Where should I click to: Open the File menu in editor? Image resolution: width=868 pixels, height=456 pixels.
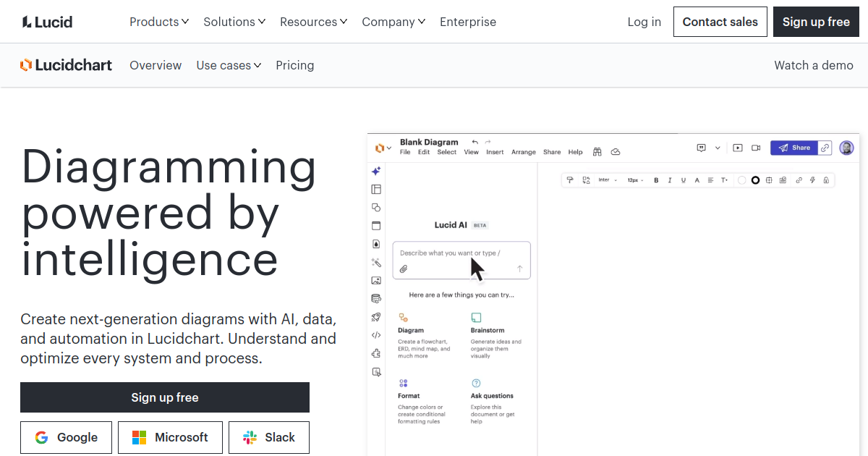[x=405, y=152]
